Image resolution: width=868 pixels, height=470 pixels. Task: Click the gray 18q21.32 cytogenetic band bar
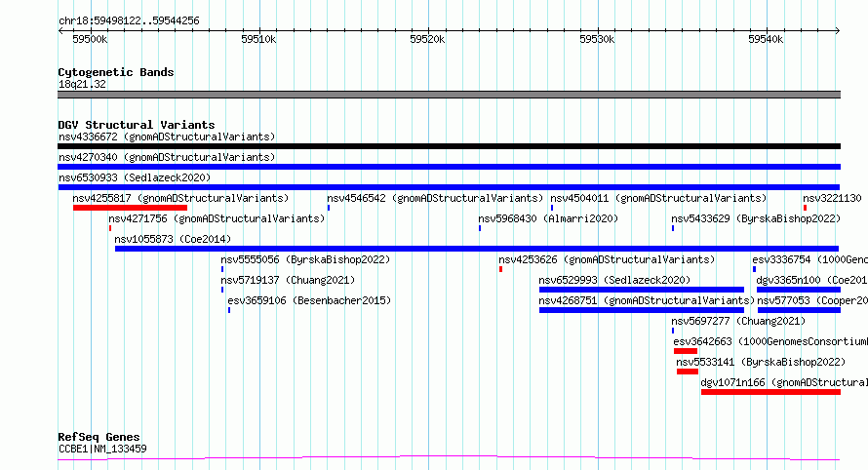(x=449, y=95)
